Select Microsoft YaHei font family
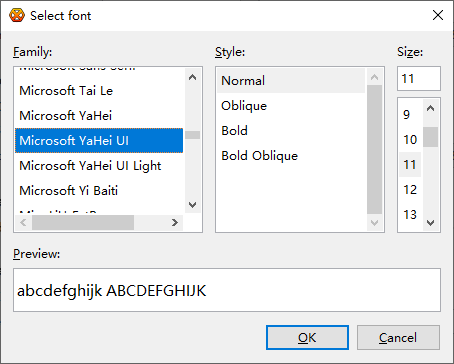Screen dimensions: 454x364 pos(99,116)
